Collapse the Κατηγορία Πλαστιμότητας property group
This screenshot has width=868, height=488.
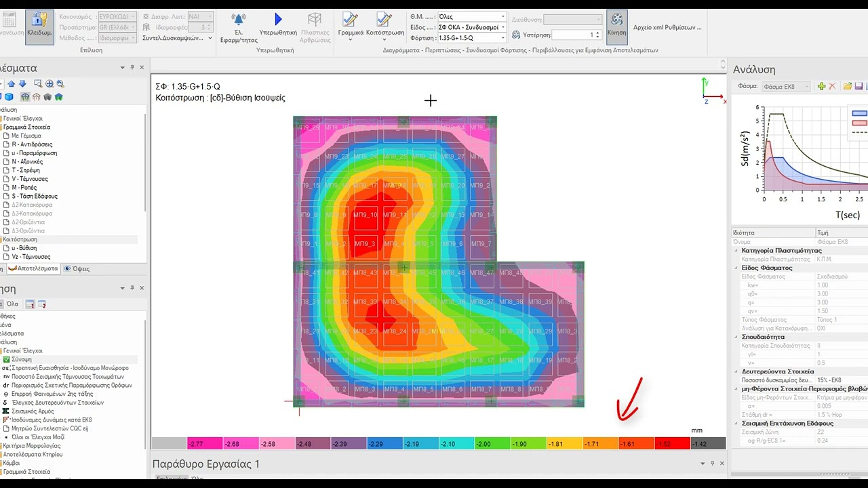(x=737, y=251)
